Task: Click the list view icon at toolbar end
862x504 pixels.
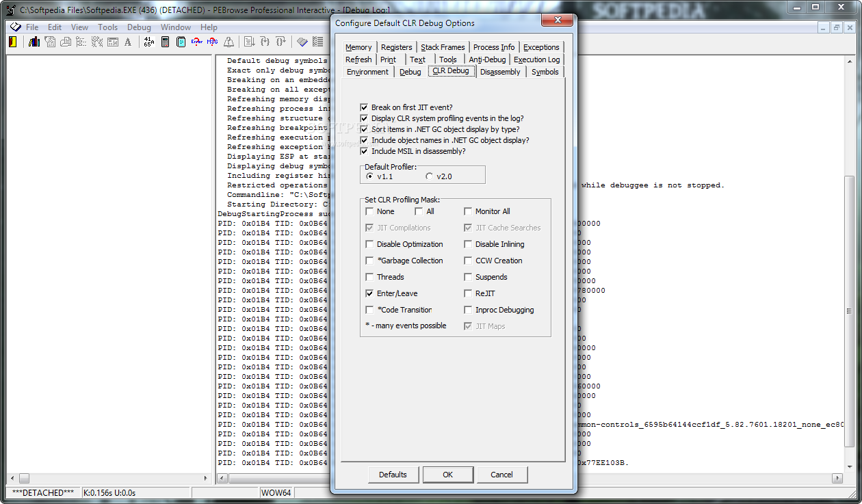Action: pos(318,42)
